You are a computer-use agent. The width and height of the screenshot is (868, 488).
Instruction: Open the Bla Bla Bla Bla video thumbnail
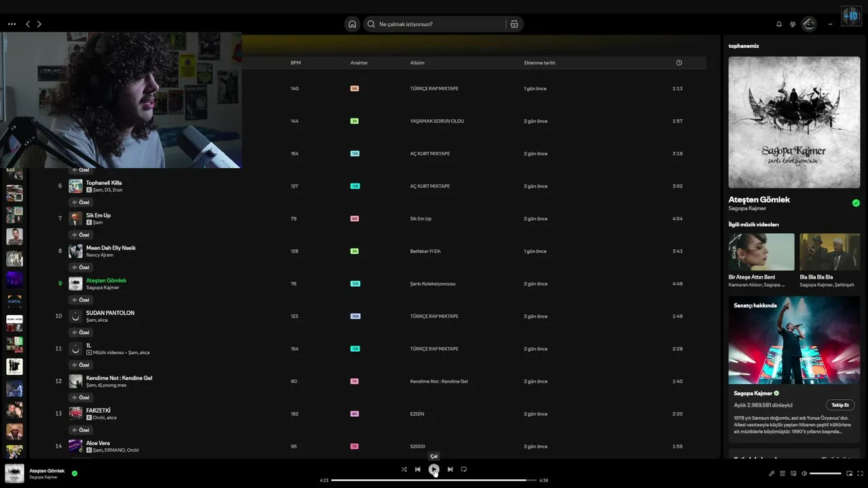pyautogui.click(x=830, y=252)
